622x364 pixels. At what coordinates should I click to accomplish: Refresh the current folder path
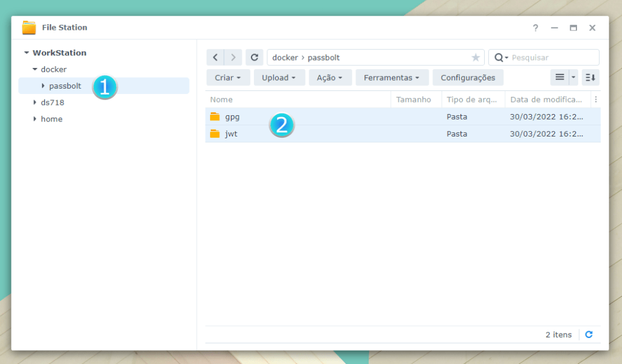[255, 58]
